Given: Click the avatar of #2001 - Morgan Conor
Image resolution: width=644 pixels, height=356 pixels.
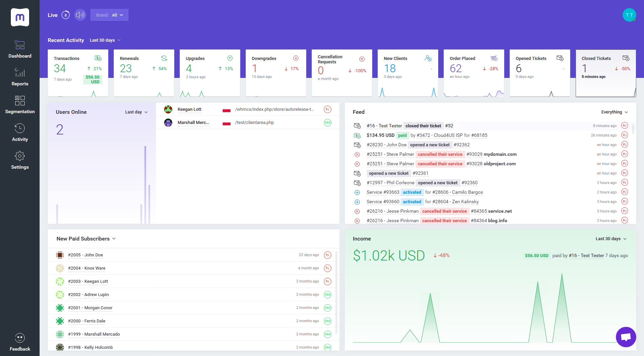Looking at the screenshot, I should (60, 308).
